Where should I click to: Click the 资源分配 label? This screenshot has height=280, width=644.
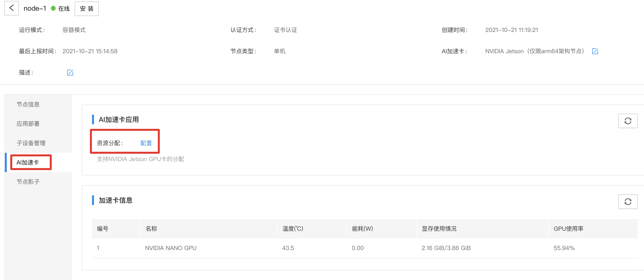pyautogui.click(x=110, y=143)
